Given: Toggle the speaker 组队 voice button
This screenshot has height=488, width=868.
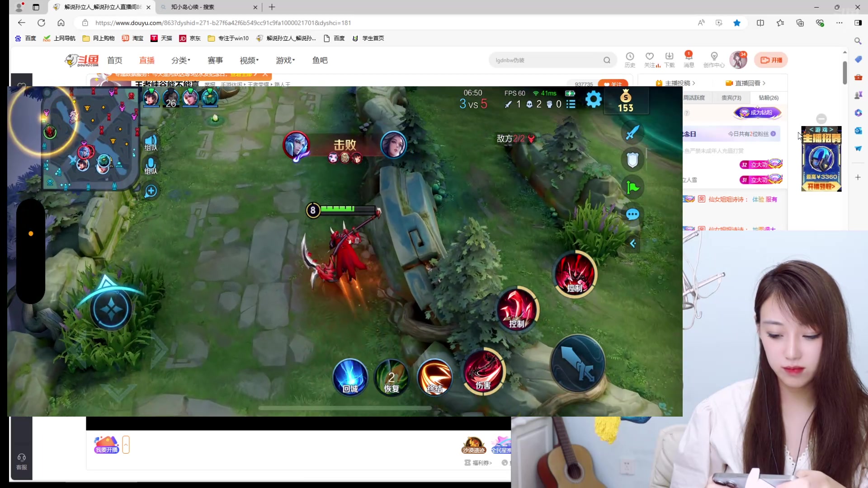Looking at the screenshot, I should 151,143.
